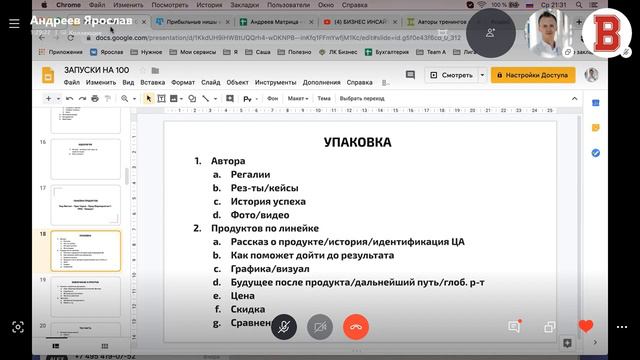
Task: Select the participant avatar with red letter B
Action: point(607,33)
